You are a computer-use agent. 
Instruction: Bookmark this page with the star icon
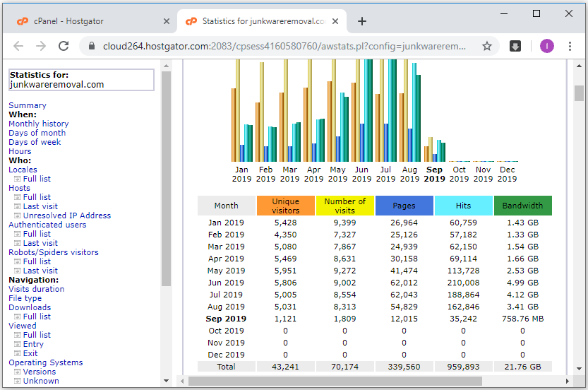[486, 46]
